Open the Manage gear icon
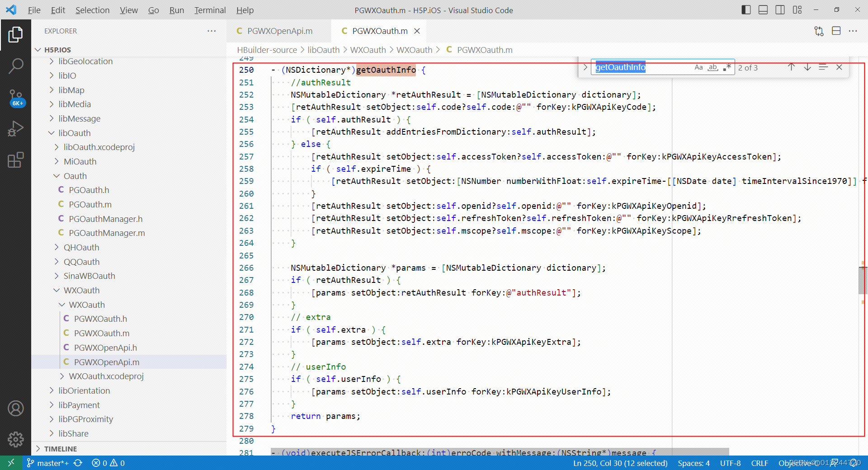 [15, 439]
